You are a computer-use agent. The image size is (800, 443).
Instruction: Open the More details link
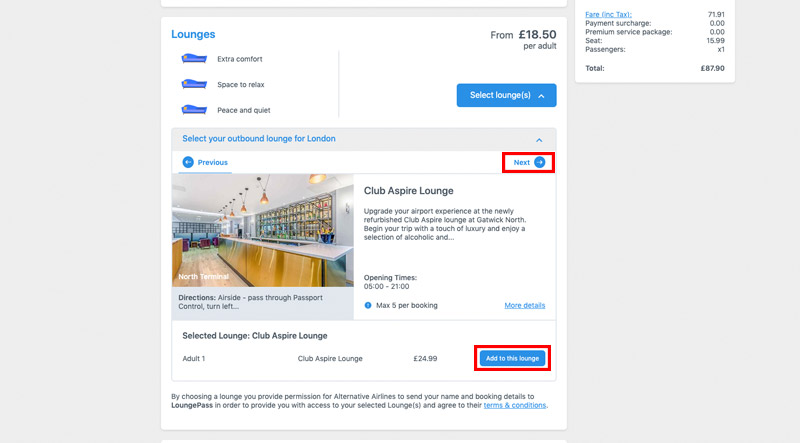(524, 305)
